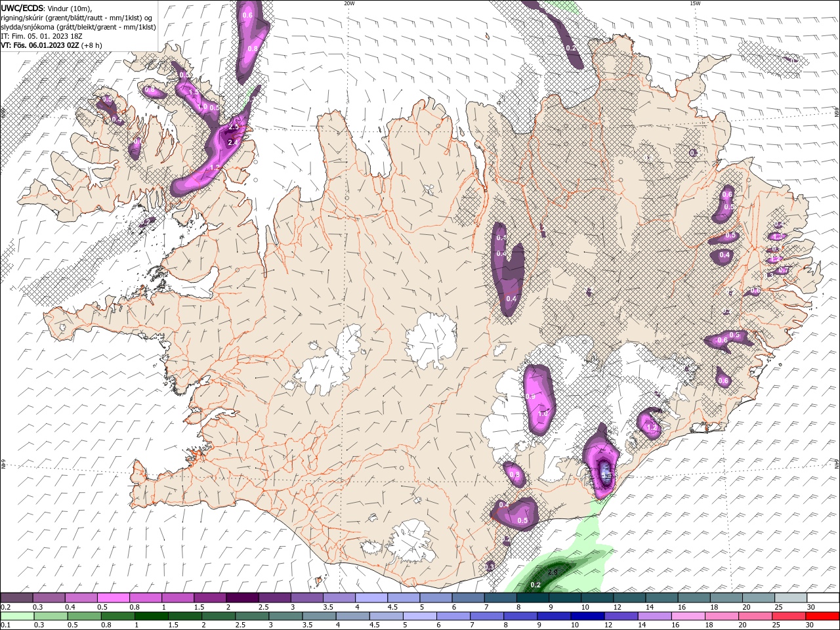Select the bright pink 0.5 swatch in upper legend

pos(113,598)
